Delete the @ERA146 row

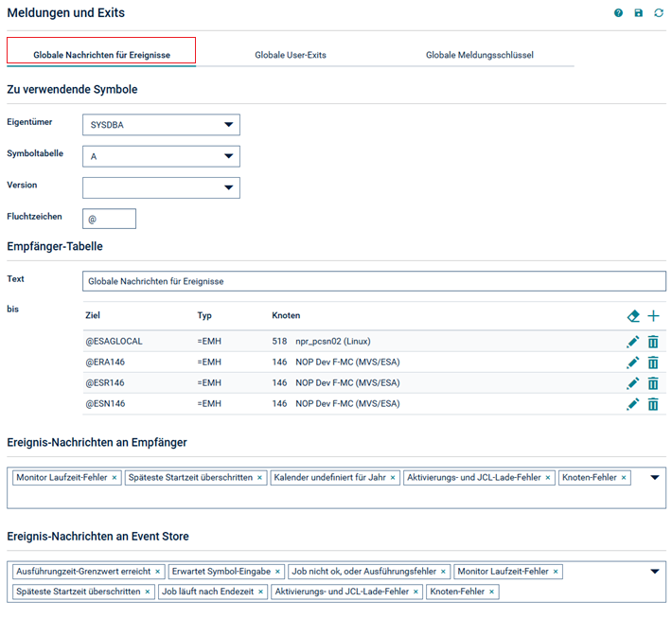pos(653,363)
